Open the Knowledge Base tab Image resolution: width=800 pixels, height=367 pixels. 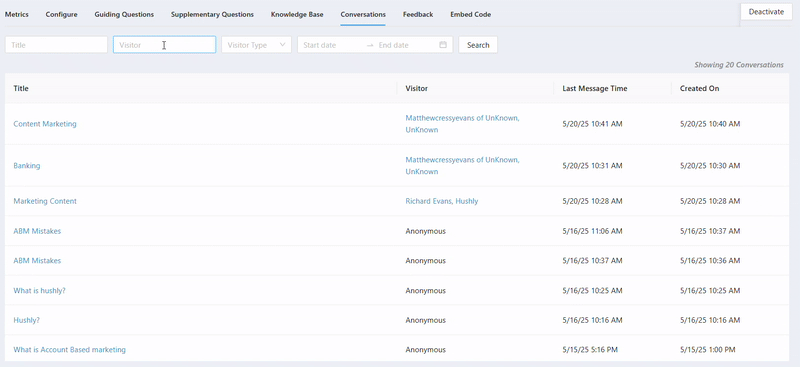point(297,14)
